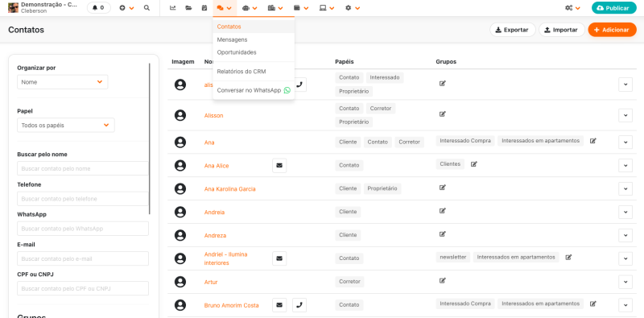Screen dimensions: 644x318
Task: Open the calendar icon in top bar
Action: coord(204,8)
